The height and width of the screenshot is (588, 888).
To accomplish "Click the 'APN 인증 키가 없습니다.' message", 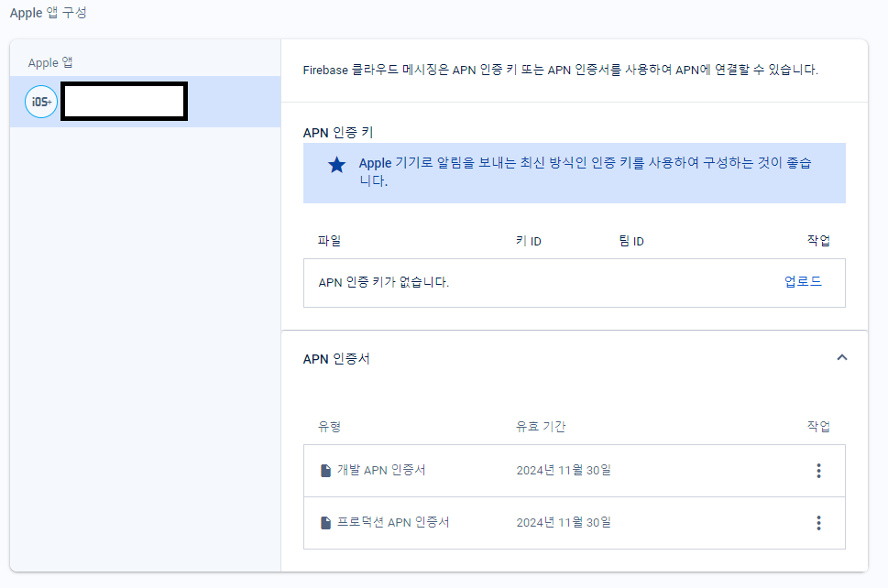I will 383,282.
